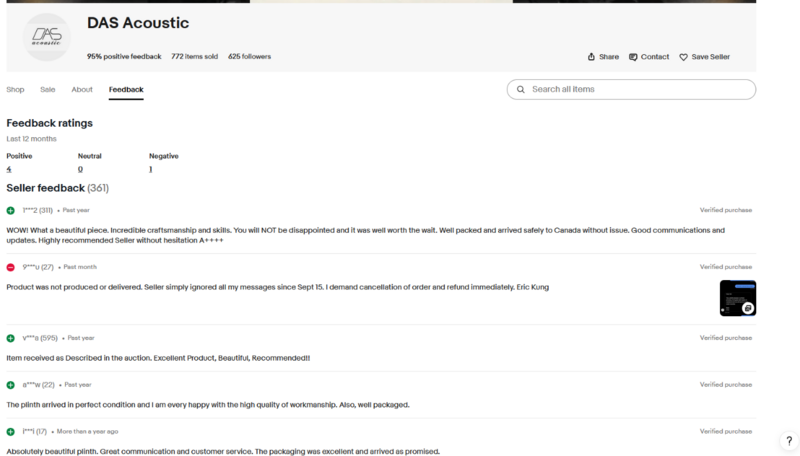The width and height of the screenshot is (800, 456).
Task: Select the Feedback tab
Action: click(x=126, y=90)
